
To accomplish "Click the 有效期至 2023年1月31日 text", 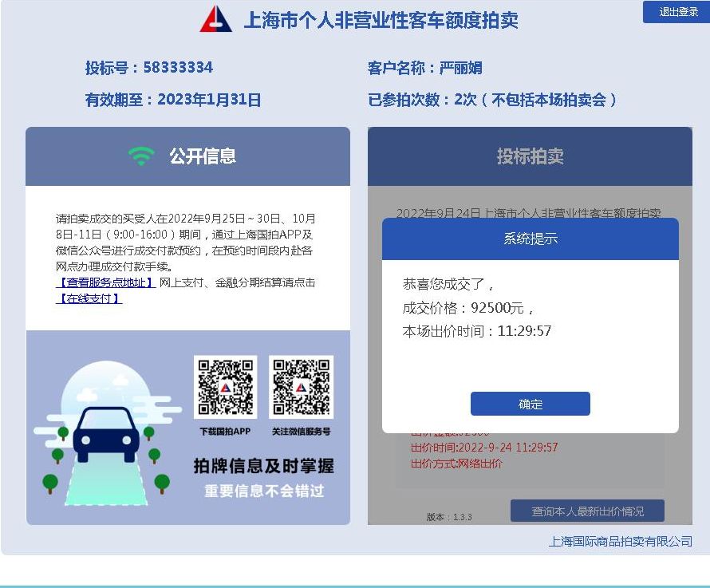I will (x=173, y=100).
